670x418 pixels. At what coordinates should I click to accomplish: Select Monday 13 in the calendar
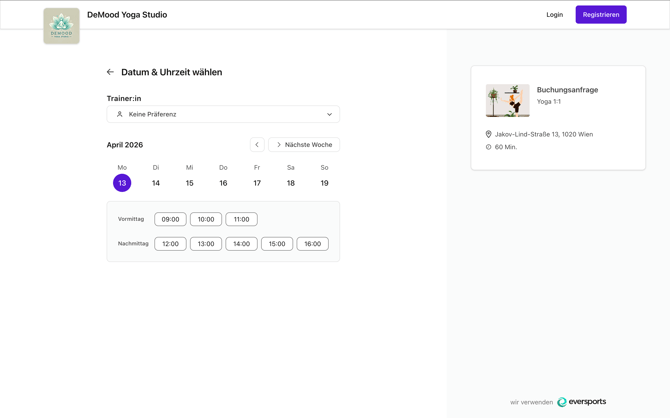click(122, 183)
